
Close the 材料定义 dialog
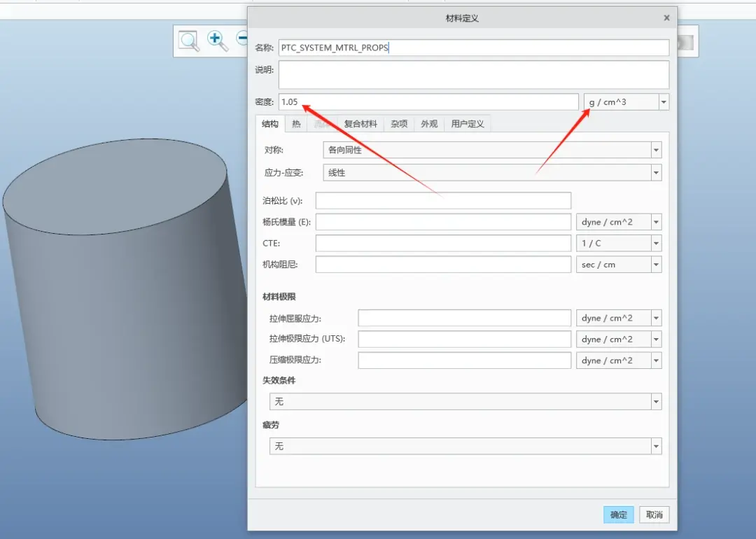(x=666, y=17)
